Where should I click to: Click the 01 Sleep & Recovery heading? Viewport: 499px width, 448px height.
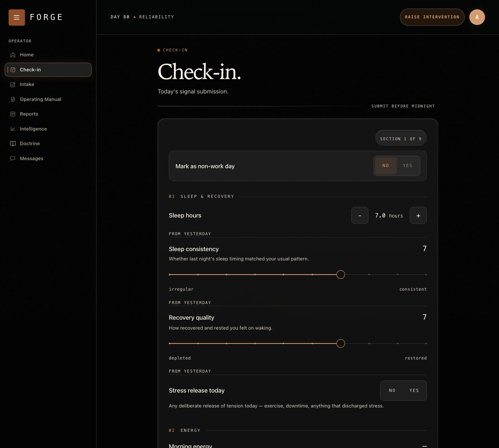click(201, 197)
